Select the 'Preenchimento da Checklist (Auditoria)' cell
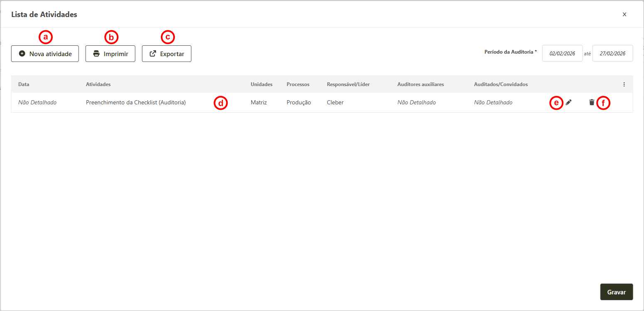 tap(135, 102)
